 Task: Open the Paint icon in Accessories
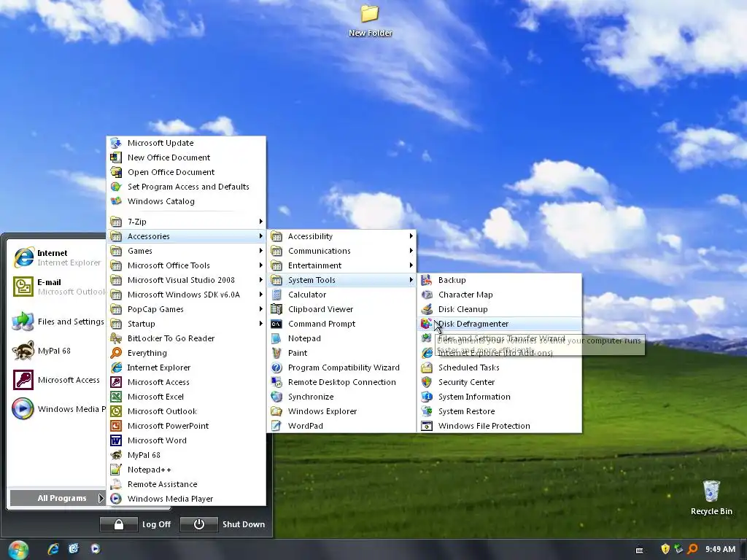pos(276,353)
